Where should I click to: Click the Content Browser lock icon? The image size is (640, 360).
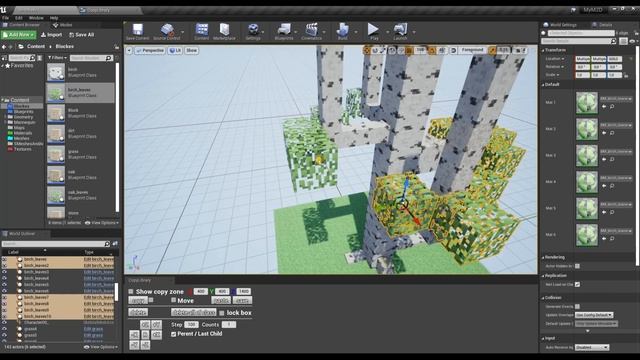[x=117, y=47]
